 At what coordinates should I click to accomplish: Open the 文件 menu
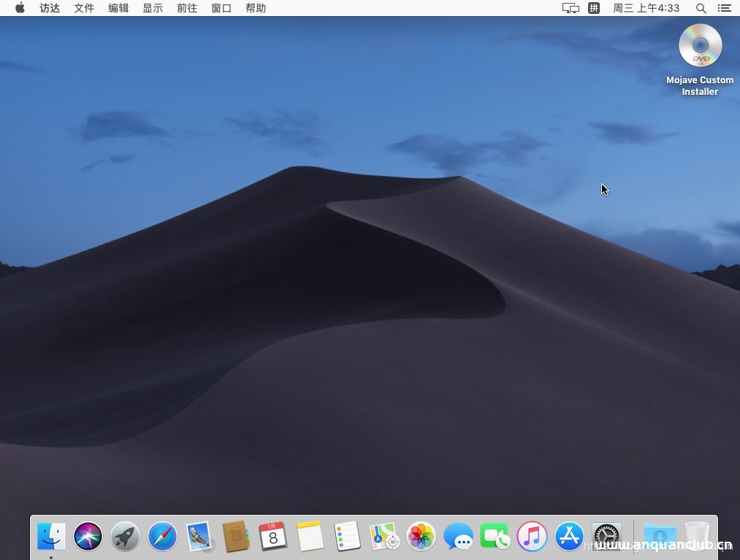84,8
